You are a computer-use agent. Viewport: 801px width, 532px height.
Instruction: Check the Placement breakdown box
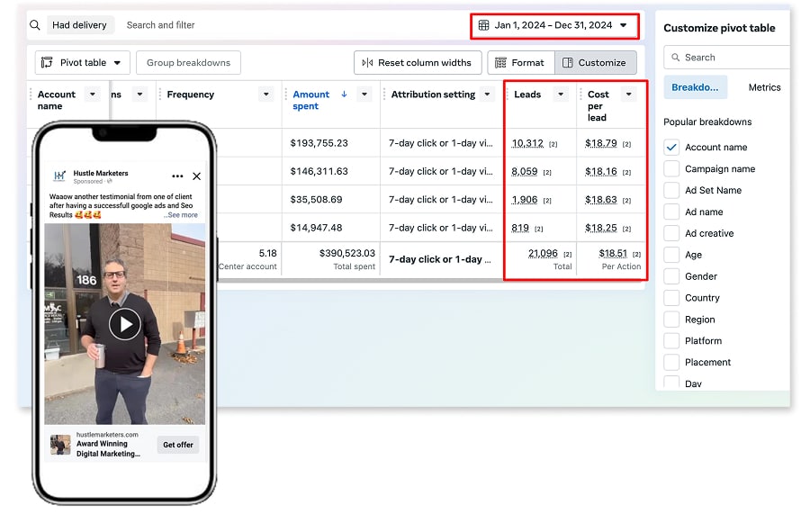[671, 363]
